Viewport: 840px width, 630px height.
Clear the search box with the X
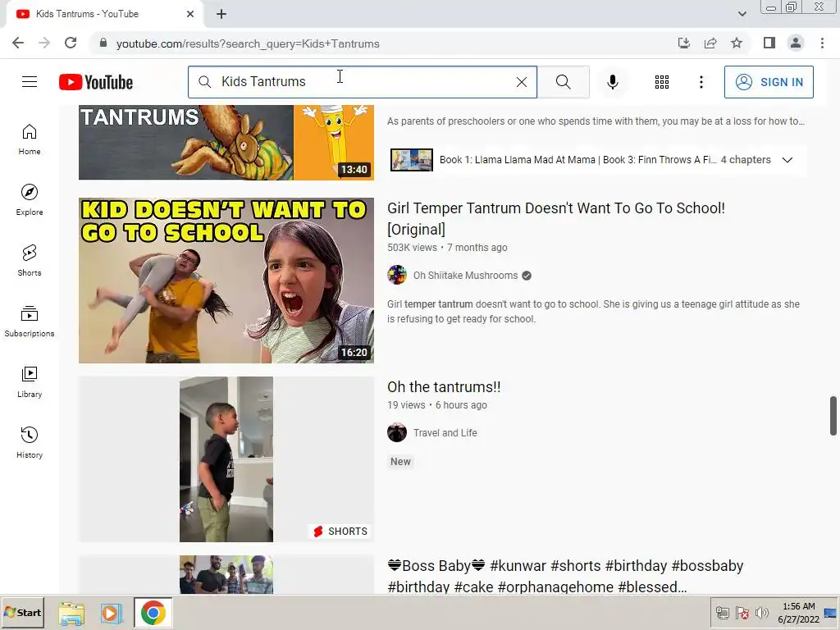[521, 82]
